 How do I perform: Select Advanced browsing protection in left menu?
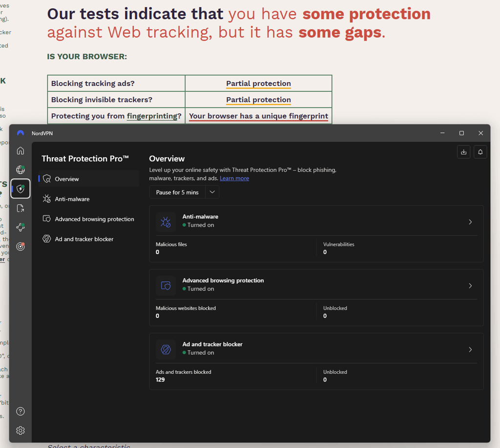click(89, 219)
